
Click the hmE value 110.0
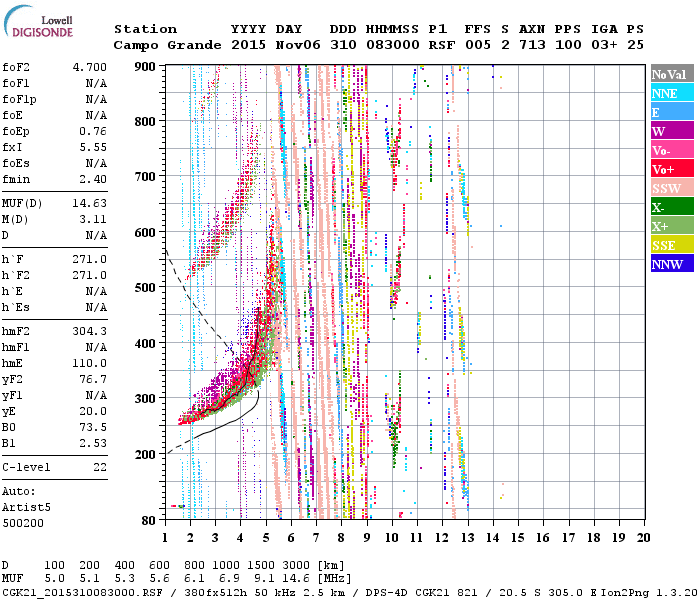(90, 363)
